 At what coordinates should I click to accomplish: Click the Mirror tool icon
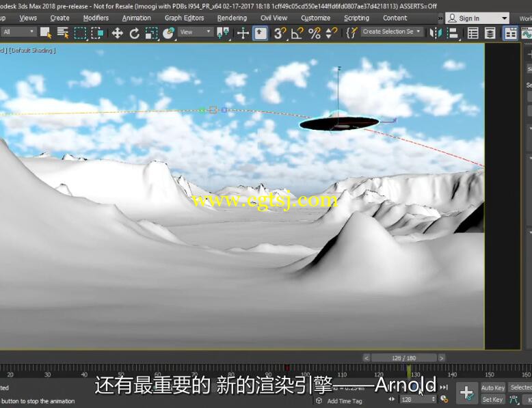(x=436, y=33)
